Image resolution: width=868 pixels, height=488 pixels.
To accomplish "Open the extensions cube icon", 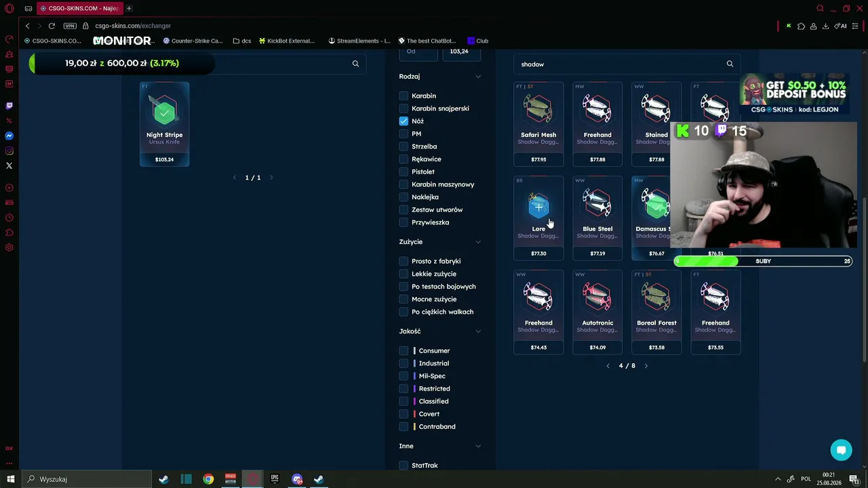I will tap(801, 26).
